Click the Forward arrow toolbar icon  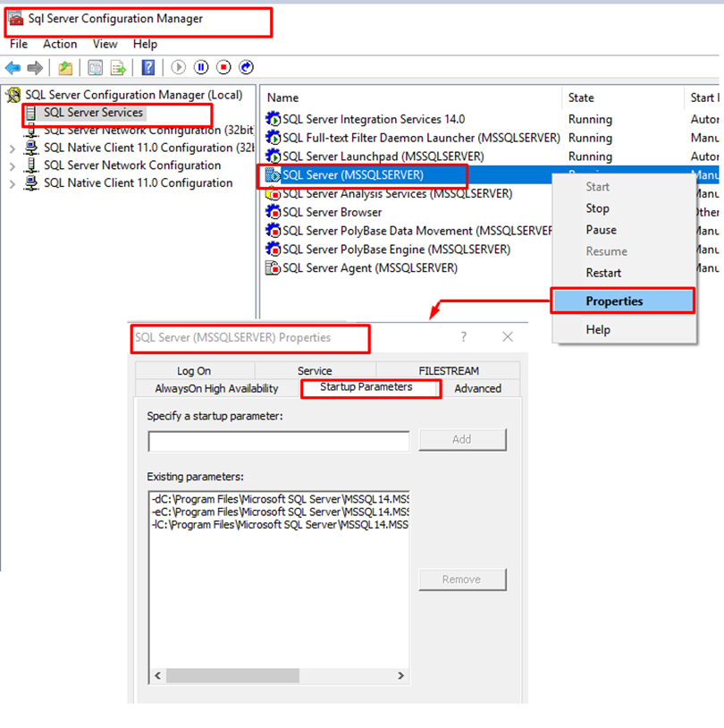(35, 68)
